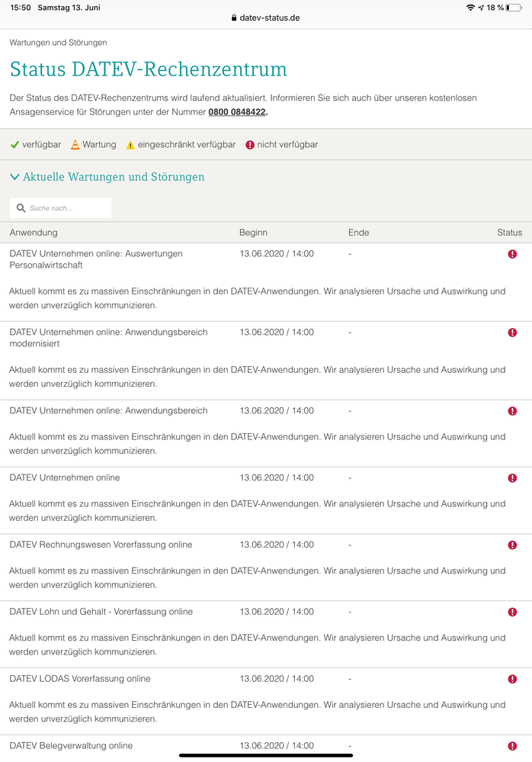Click the 18 % battery percentage text
Image resolution: width=532 pixels, height=762 pixels.
click(495, 8)
